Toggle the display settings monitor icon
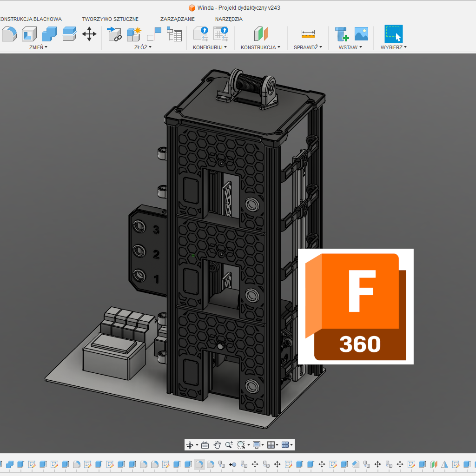The width and height of the screenshot is (476, 476). pos(257,444)
